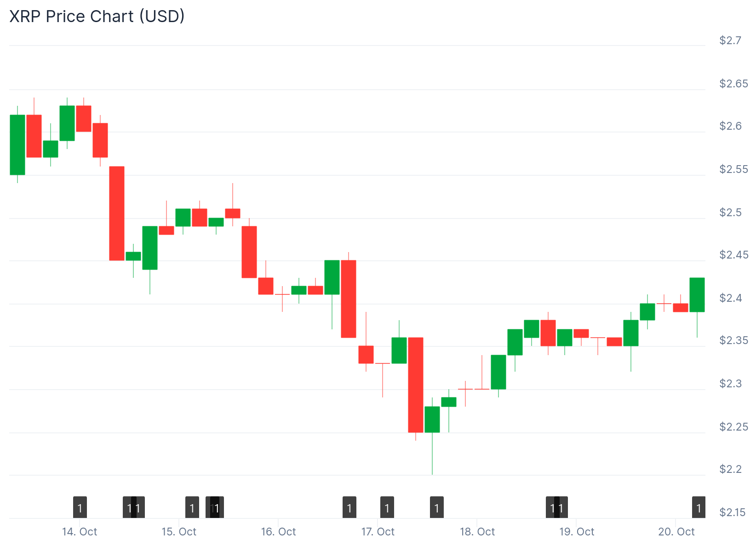Select the lone marker between 16. and 17. Oct
This screenshot has height=552, width=756.
click(349, 507)
